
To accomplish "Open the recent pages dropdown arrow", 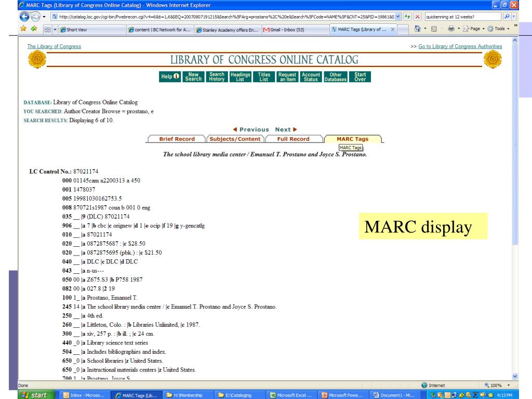I will [44, 17].
